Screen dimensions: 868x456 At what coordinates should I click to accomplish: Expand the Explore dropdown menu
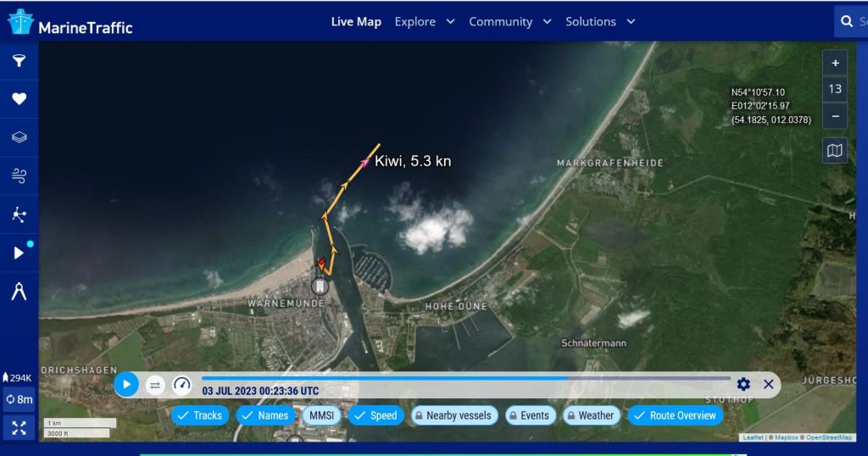tap(425, 21)
